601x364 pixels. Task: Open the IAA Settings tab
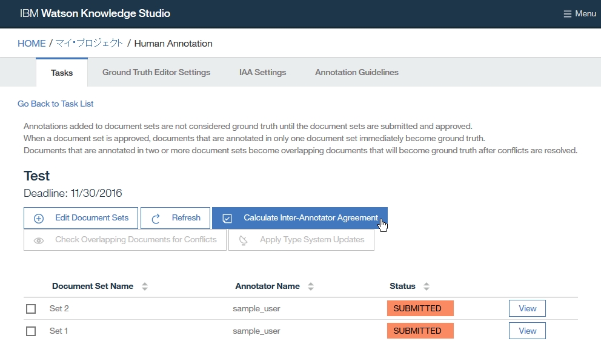click(262, 72)
